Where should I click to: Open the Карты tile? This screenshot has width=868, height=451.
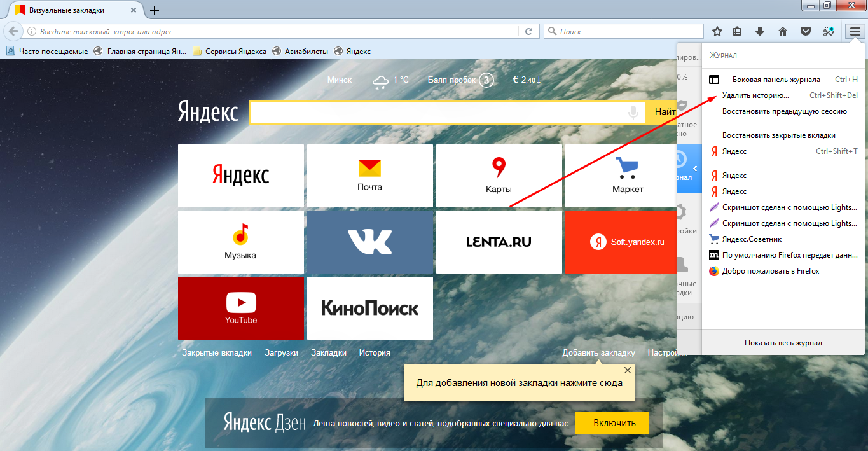[x=499, y=176]
